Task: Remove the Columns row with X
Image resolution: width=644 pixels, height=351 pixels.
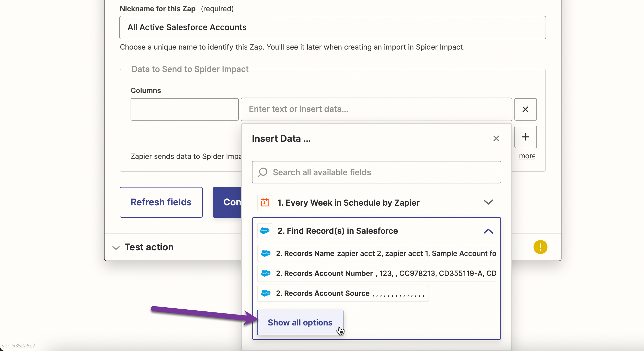Action: tap(525, 109)
